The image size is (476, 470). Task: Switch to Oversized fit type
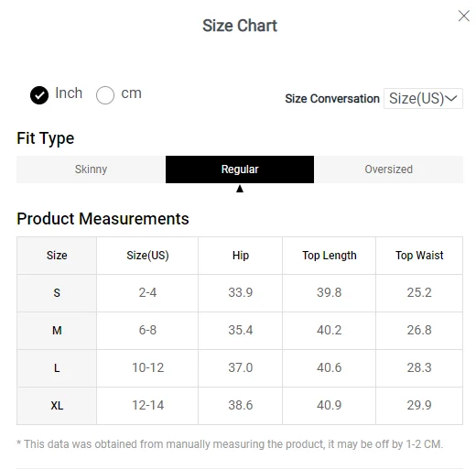(388, 169)
